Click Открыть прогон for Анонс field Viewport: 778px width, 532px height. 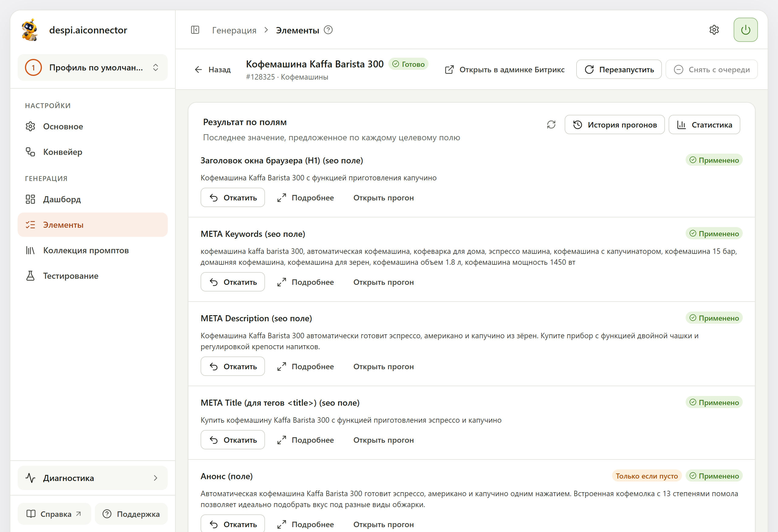[x=384, y=524]
